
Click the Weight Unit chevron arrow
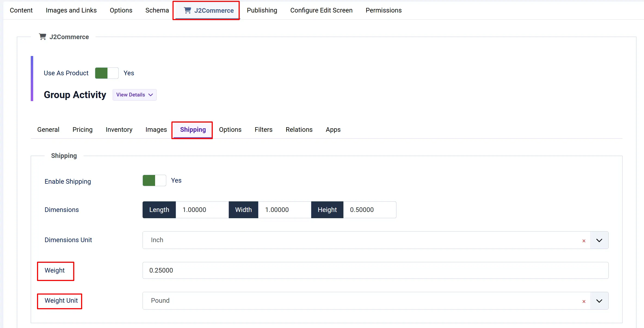coord(599,301)
